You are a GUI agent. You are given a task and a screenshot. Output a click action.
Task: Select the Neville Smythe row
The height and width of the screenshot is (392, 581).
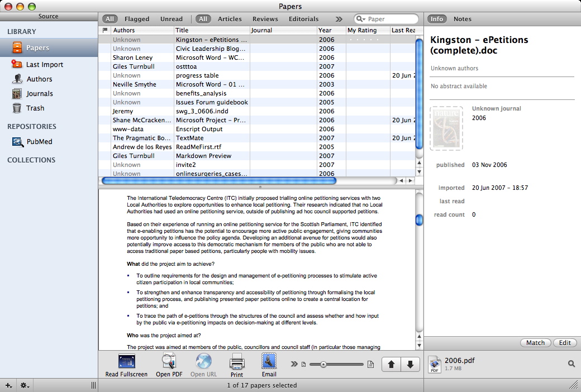coord(257,84)
